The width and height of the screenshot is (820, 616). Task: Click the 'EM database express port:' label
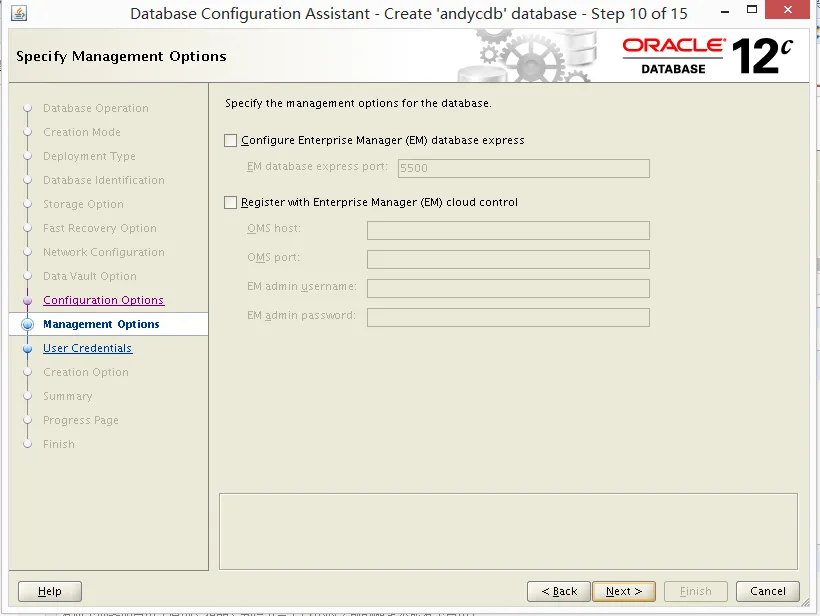click(317, 166)
